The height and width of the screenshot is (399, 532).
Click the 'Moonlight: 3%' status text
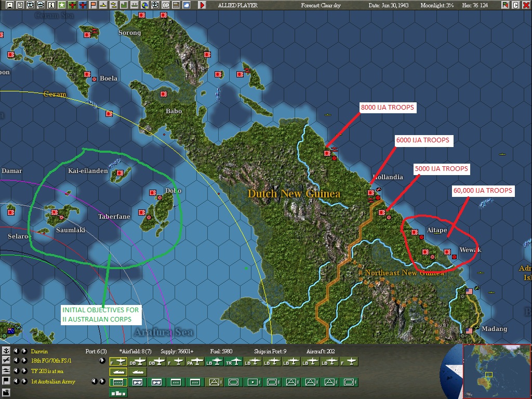437,5
